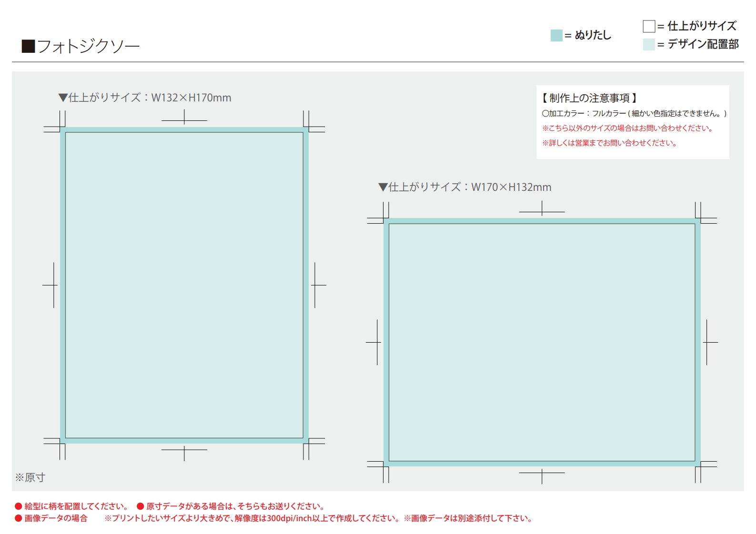Select the '= ぬりたし' legend label

coord(588,35)
